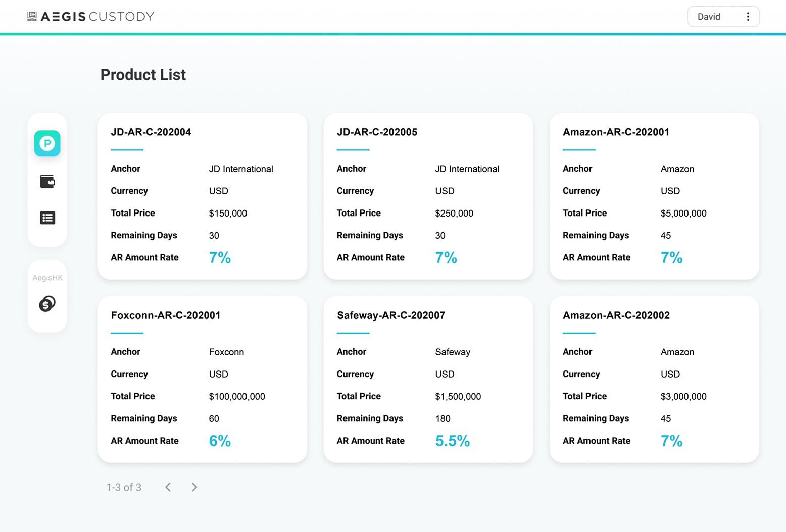Click the 6% AR amount rate
Viewport: 786px width, 532px height.
click(220, 441)
